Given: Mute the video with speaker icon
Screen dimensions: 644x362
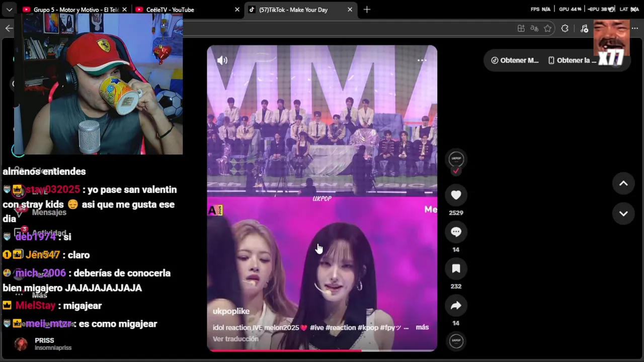Looking at the screenshot, I should point(222,60).
